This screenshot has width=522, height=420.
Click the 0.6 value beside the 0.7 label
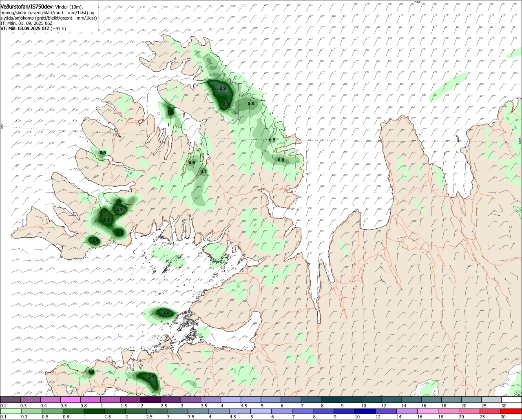tap(192, 163)
